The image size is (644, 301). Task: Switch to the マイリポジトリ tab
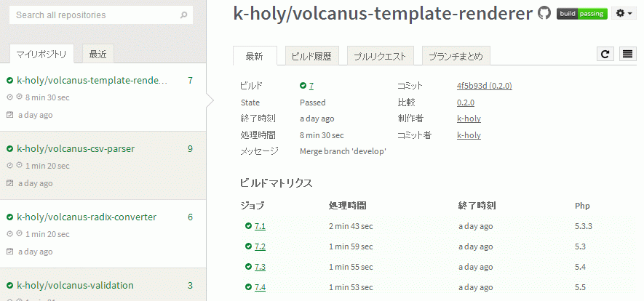[x=41, y=54]
